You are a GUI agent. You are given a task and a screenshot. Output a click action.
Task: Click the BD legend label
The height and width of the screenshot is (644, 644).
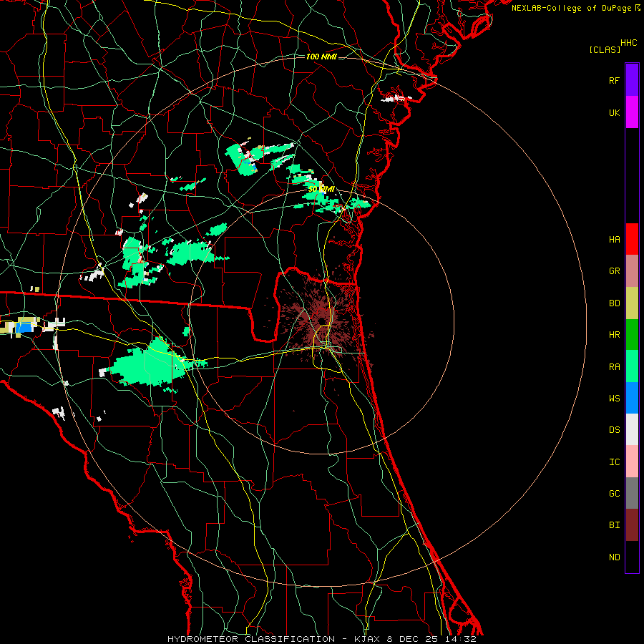(x=615, y=303)
